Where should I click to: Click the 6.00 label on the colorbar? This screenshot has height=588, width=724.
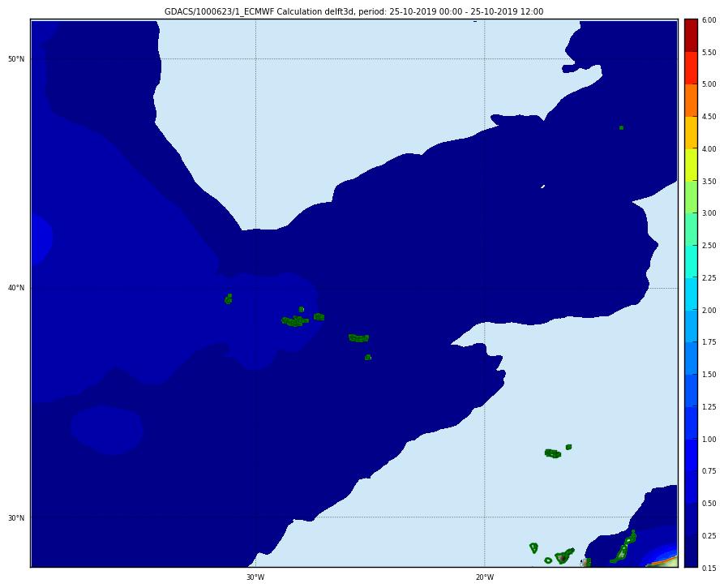709,19
